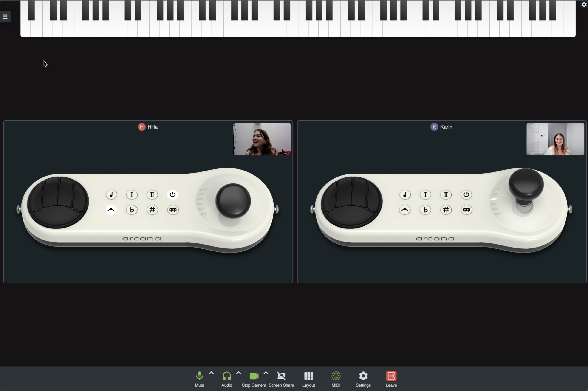Viewport: 588px width, 391px height.
Task: Expand the microphone options chevron
Action: [211, 373]
